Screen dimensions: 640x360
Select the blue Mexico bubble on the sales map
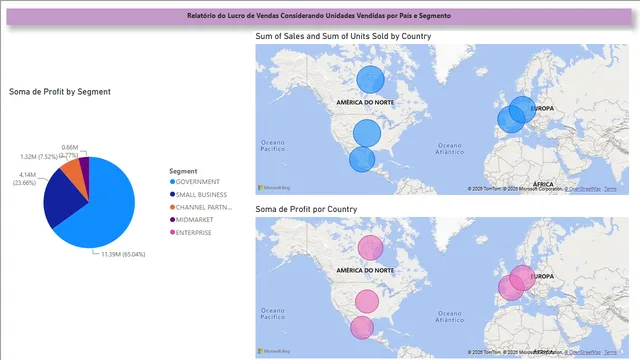click(362, 159)
